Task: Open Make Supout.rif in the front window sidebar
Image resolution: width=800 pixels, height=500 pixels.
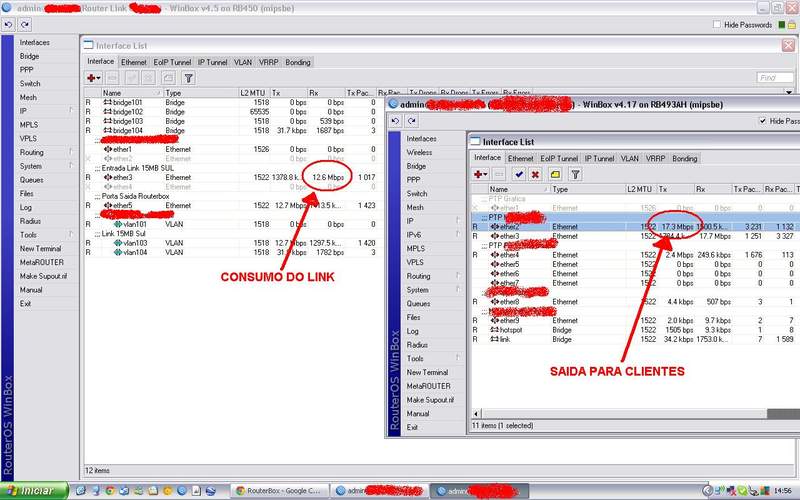Action: 430,400
